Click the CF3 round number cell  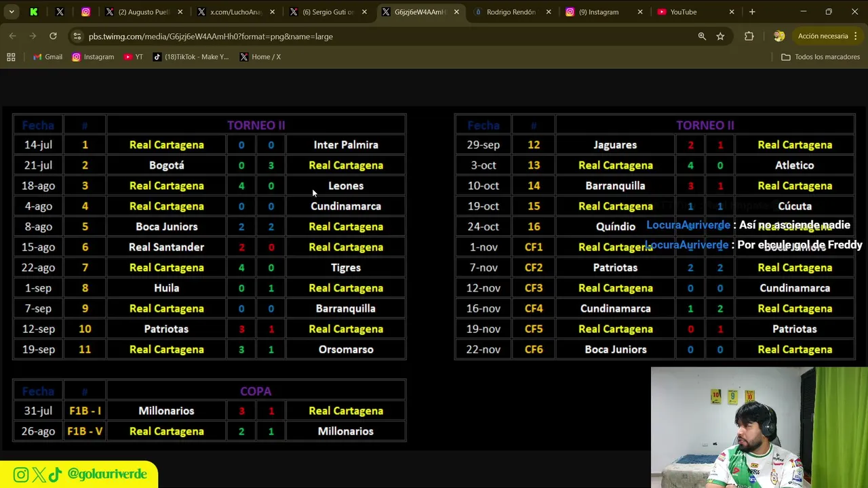(534, 288)
